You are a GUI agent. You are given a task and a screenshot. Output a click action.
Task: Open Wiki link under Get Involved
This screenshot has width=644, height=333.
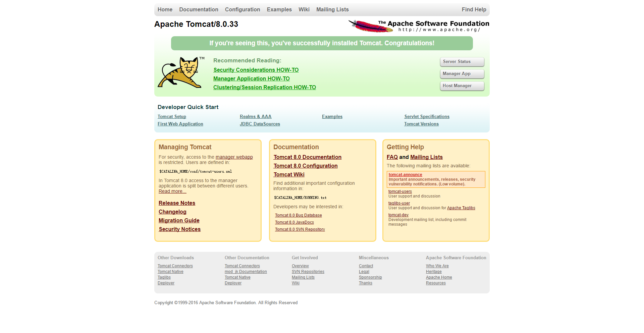point(296,283)
